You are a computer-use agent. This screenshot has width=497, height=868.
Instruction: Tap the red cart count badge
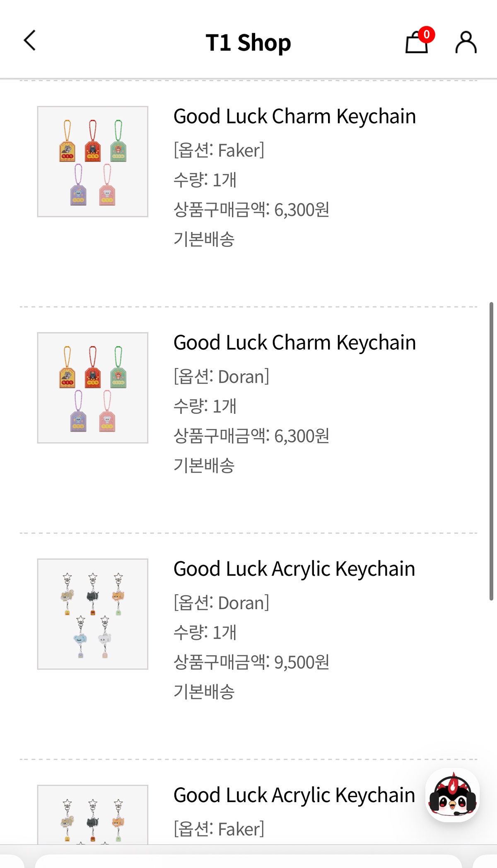(x=427, y=35)
